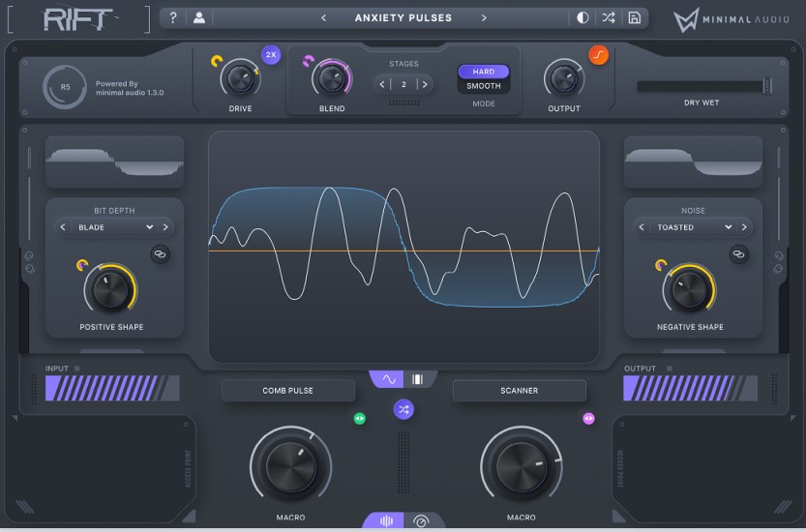Click upper swirl icon on right edge
This screenshot has height=532, width=806.
(x=779, y=255)
